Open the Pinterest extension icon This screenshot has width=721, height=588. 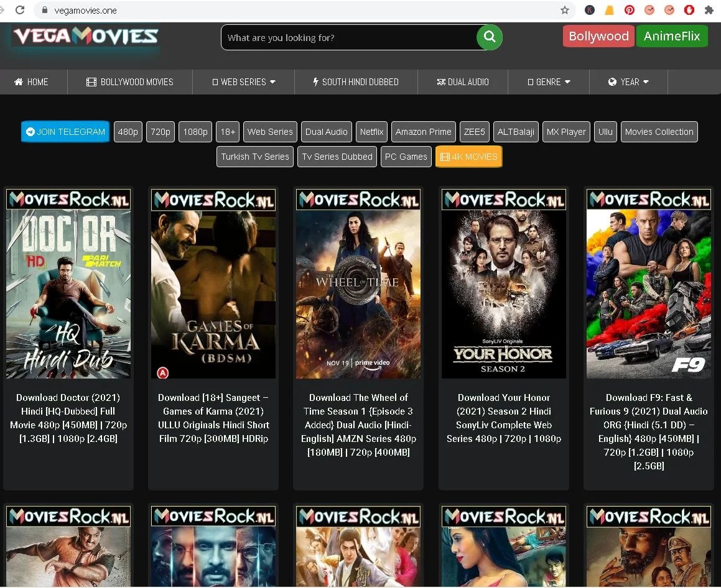[630, 10]
